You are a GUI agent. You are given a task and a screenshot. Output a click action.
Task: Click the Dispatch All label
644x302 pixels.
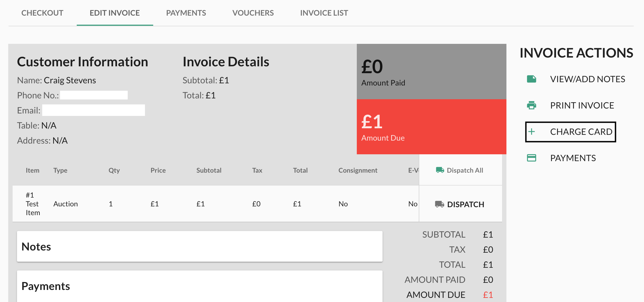tap(465, 170)
